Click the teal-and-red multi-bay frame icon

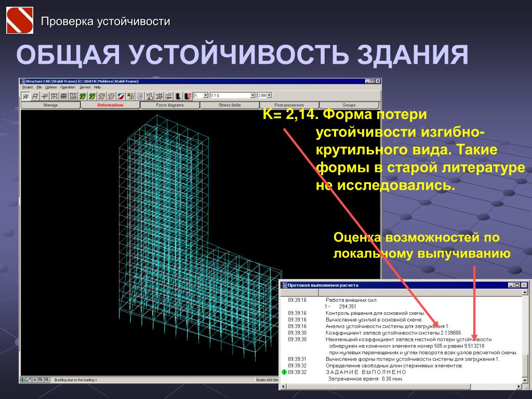pos(54,96)
